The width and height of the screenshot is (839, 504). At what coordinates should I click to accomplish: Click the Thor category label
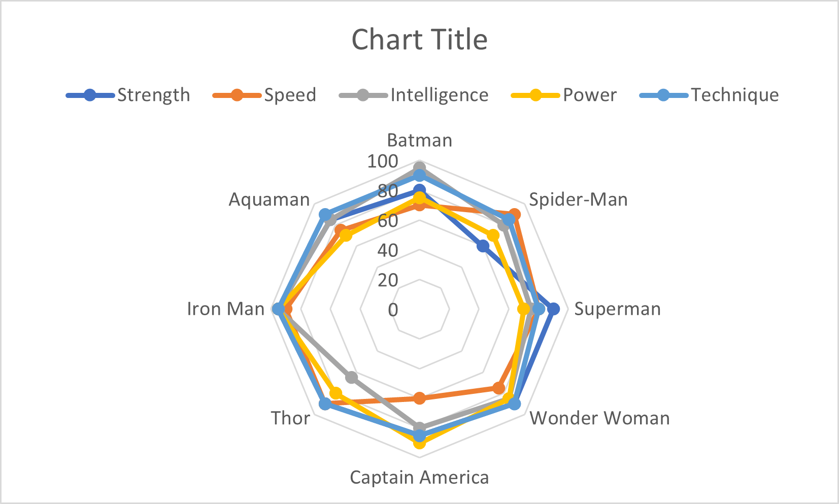click(x=290, y=418)
